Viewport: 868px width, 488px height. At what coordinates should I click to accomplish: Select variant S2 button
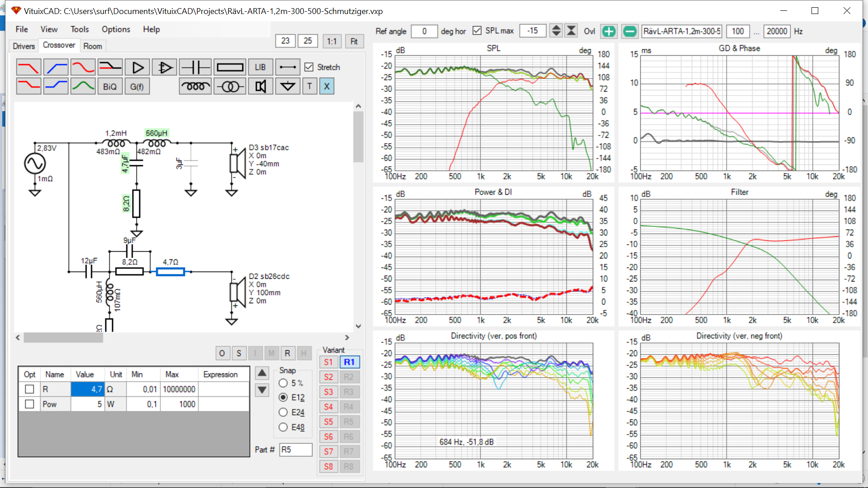click(328, 377)
